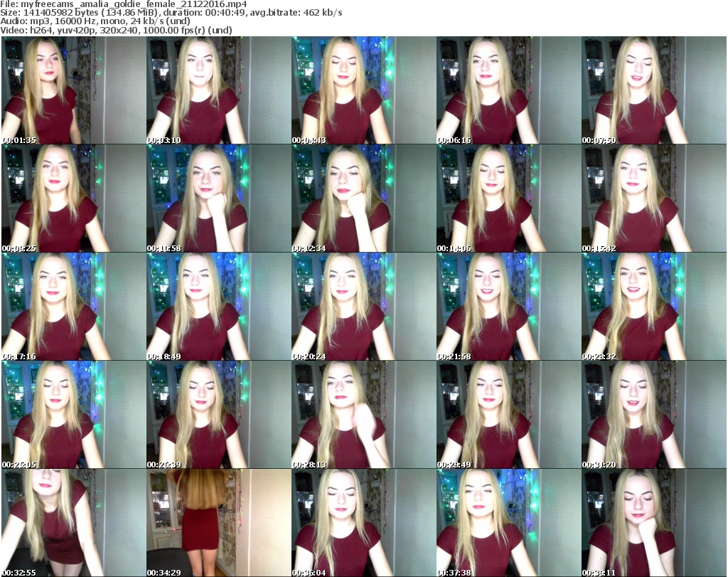The width and height of the screenshot is (728, 577).
Task: Click the Size line showing 134.86 MiB
Action: tap(171, 13)
